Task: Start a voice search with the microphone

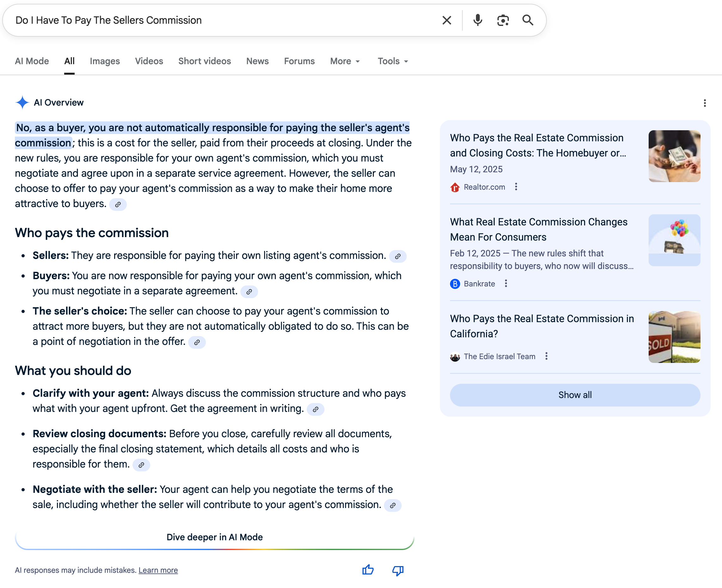Action: pos(478,20)
